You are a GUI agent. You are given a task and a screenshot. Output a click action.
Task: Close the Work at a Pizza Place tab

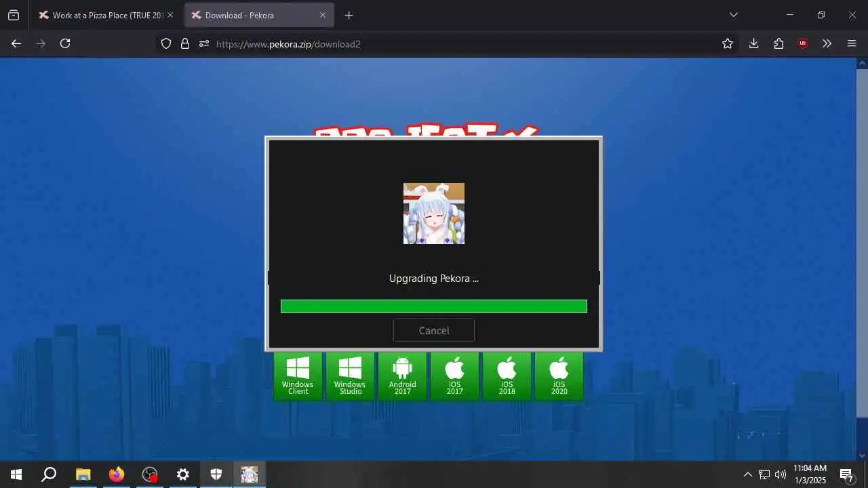[170, 15]
